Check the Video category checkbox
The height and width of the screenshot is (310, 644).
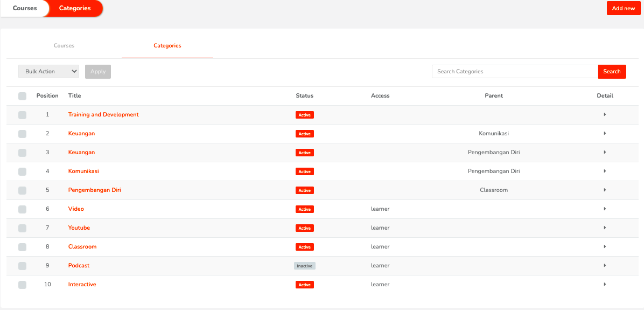pyautogui.click(x=22, y=209)
